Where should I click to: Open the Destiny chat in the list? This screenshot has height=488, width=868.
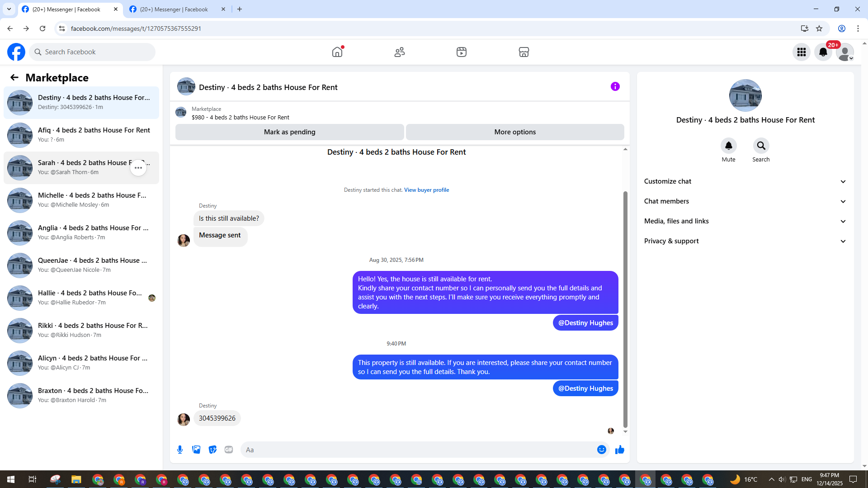pyautogui.click(x=81, y=103)
